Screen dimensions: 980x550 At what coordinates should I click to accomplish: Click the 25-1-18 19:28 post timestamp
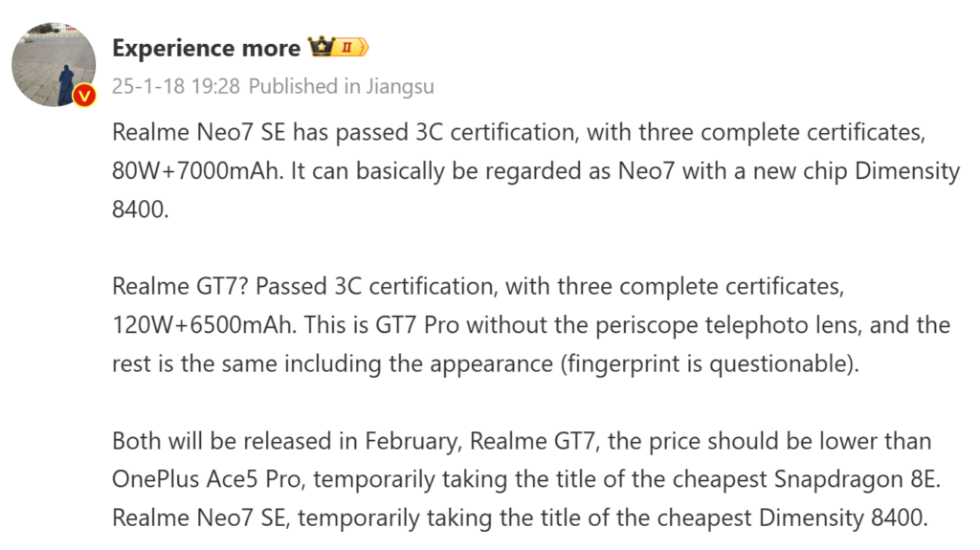tap(175, 86)
